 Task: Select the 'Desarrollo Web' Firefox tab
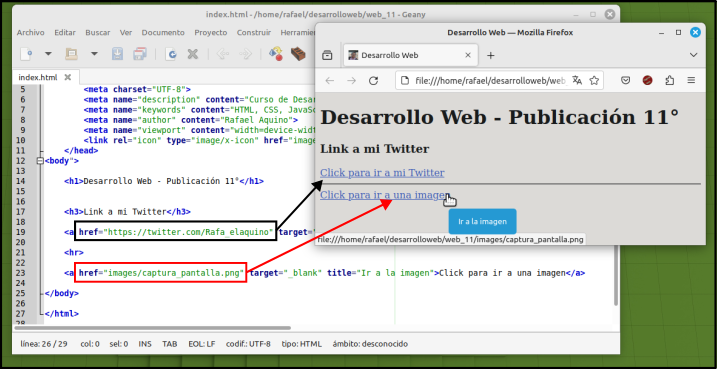411,55
